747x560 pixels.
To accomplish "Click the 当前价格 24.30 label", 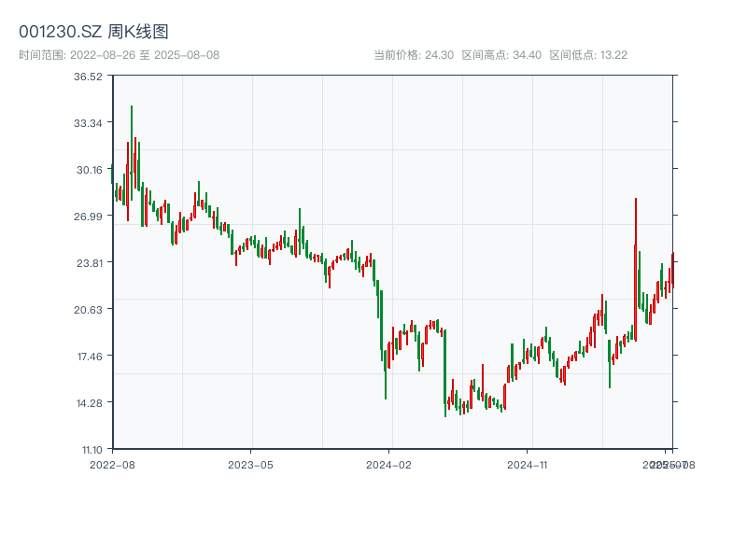I will [x=413, y=55].
